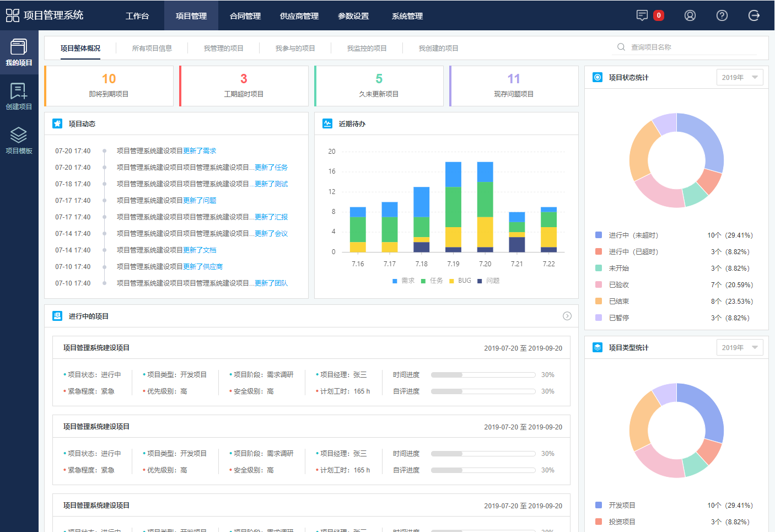Click the 近期待办 panel chart icon
775x532 pixels.
click(327, 123)
